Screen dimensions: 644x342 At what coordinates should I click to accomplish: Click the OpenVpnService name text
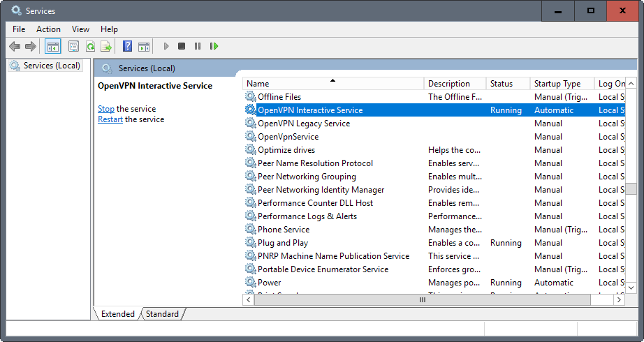click(288, 137)
